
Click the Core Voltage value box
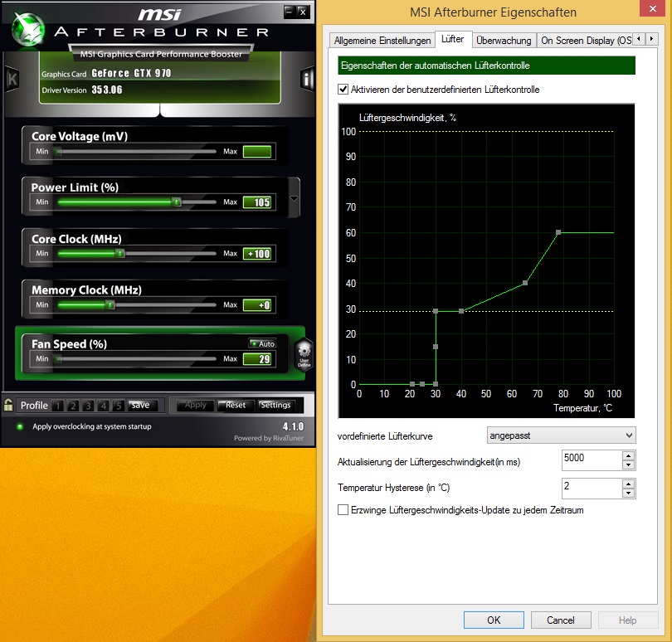click(x=257, y=152)
